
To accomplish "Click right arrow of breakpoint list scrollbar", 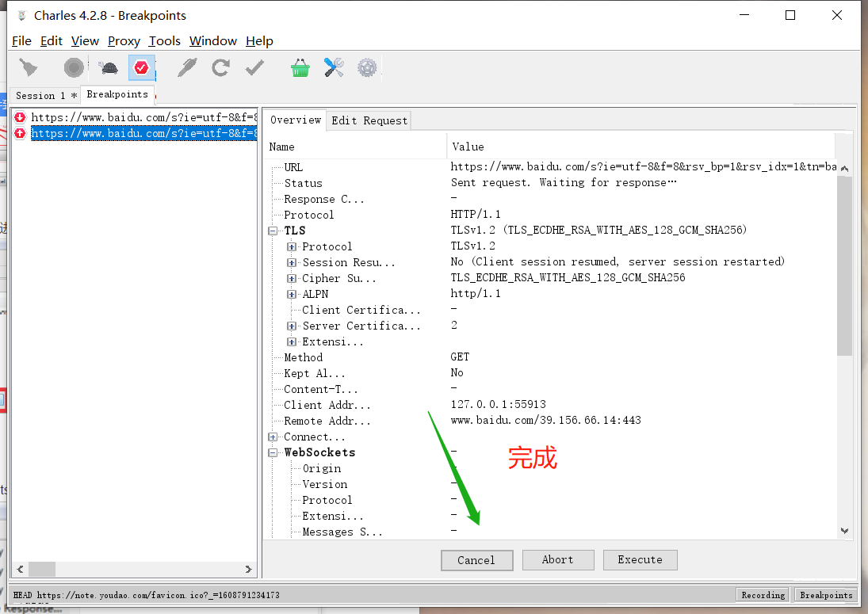I will [x=248, y=569].
